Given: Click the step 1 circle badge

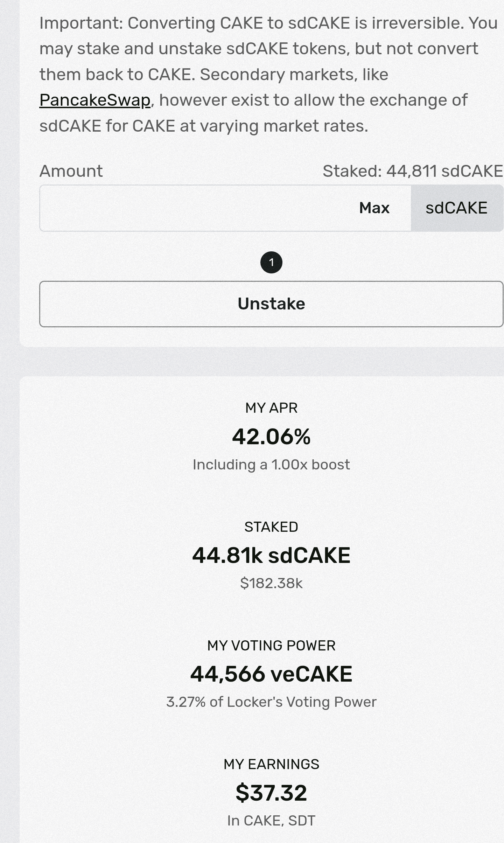Looking at the screenshot, I should tap(271, 262).
